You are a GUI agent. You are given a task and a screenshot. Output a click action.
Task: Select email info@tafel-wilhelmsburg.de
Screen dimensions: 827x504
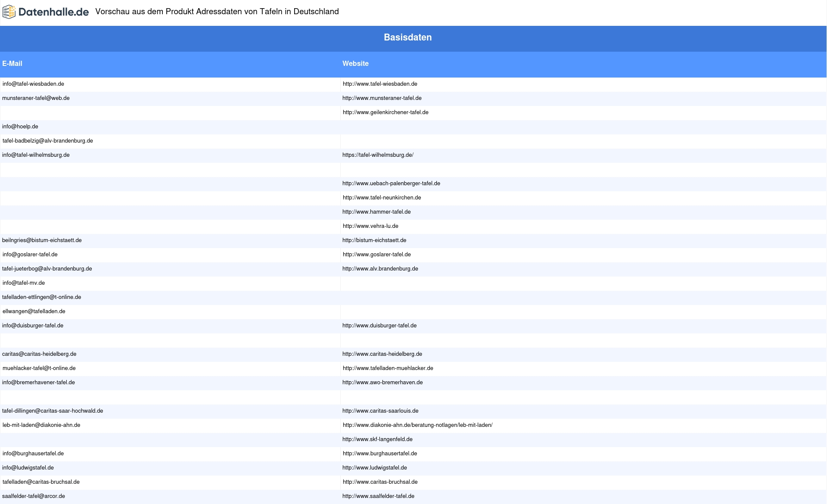click(36, 155)
